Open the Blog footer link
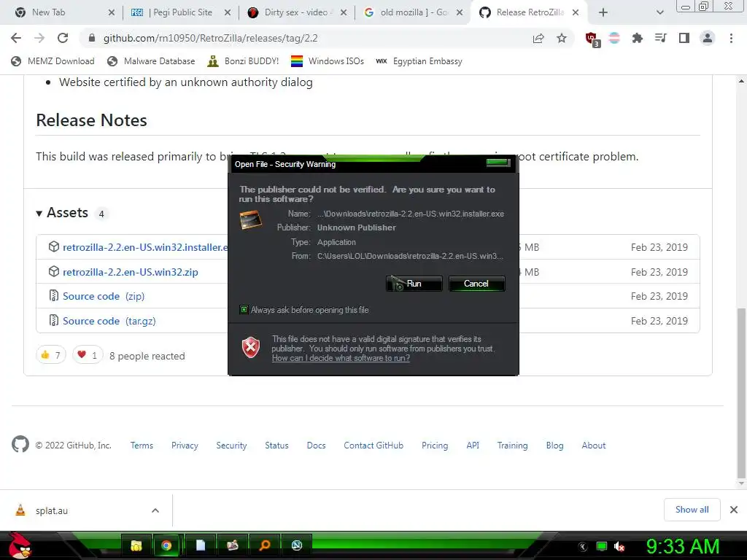Viewport: 747px width, 560px height. point(554,446)
